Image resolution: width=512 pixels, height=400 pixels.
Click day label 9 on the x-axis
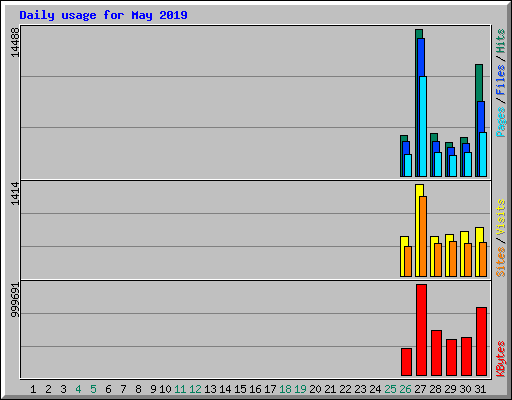tap(153, 389)
